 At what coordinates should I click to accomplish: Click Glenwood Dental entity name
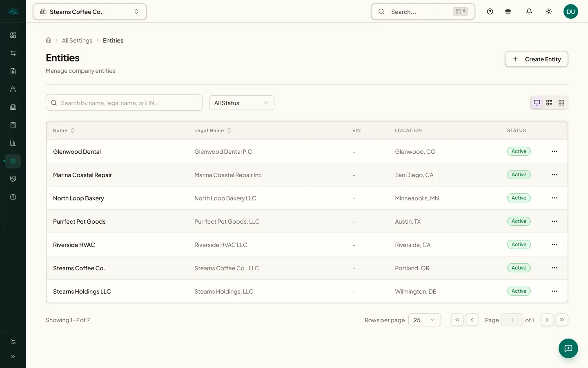point(77,152)
